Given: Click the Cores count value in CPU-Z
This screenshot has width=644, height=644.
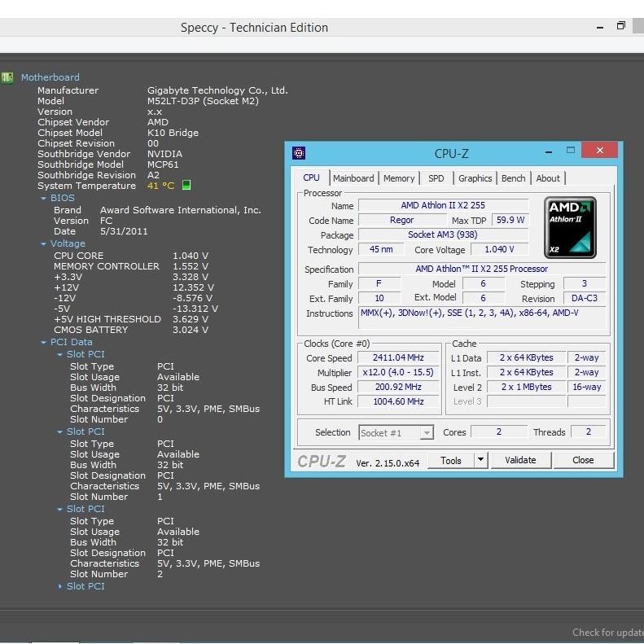Looking at the screenshot, I should tap(498, 432).
